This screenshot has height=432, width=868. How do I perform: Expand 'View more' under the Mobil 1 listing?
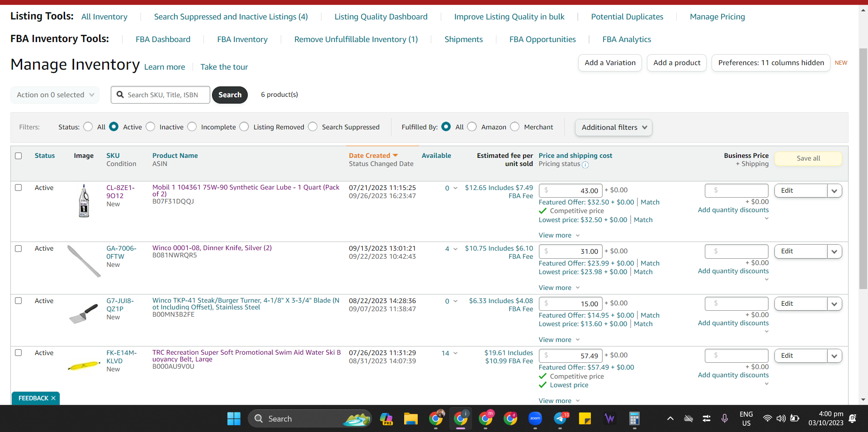559,235
